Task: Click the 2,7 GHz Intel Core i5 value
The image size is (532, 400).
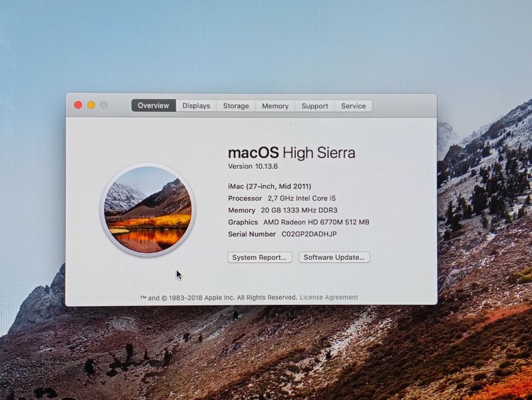Action: click(302, 198)
